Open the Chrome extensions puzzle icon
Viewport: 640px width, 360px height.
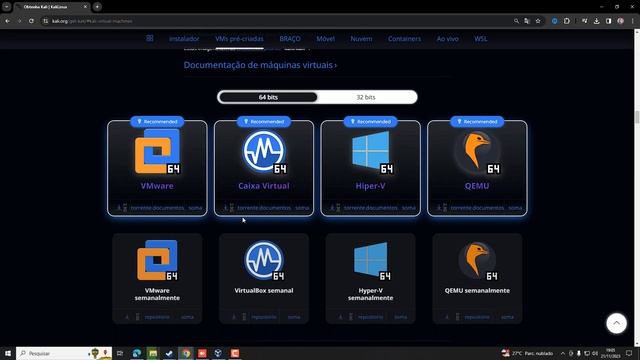567,21
